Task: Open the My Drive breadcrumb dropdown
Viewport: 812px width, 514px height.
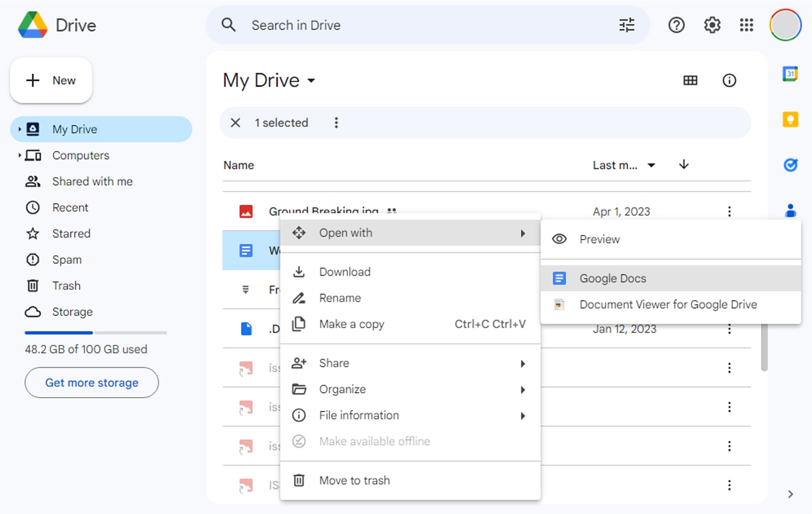Action: click(311, 81)
